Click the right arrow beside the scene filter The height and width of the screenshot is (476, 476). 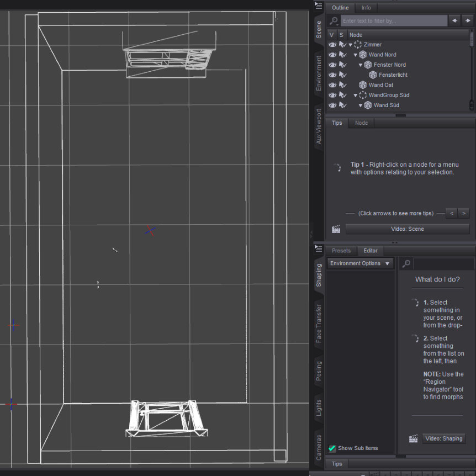[468, 21]
